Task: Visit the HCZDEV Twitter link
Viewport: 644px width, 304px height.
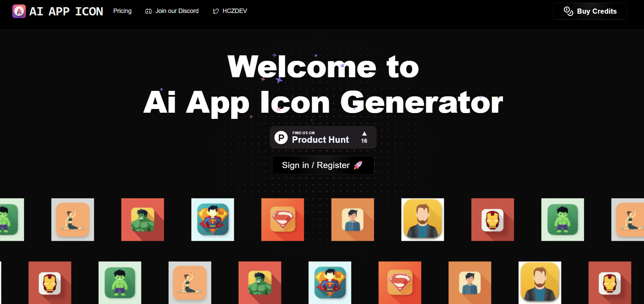Action: click(230, 11)
